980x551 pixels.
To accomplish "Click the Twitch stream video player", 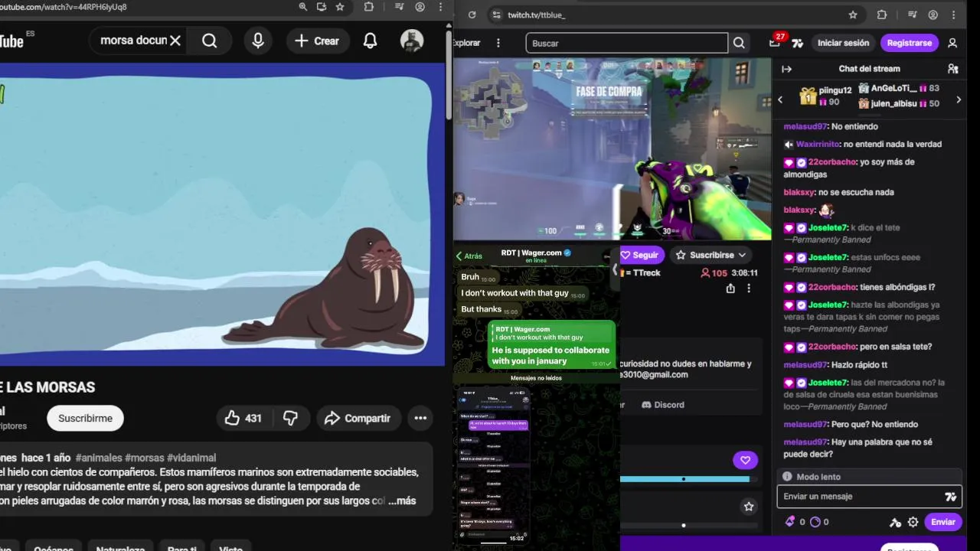I will [x=612, y=150].
